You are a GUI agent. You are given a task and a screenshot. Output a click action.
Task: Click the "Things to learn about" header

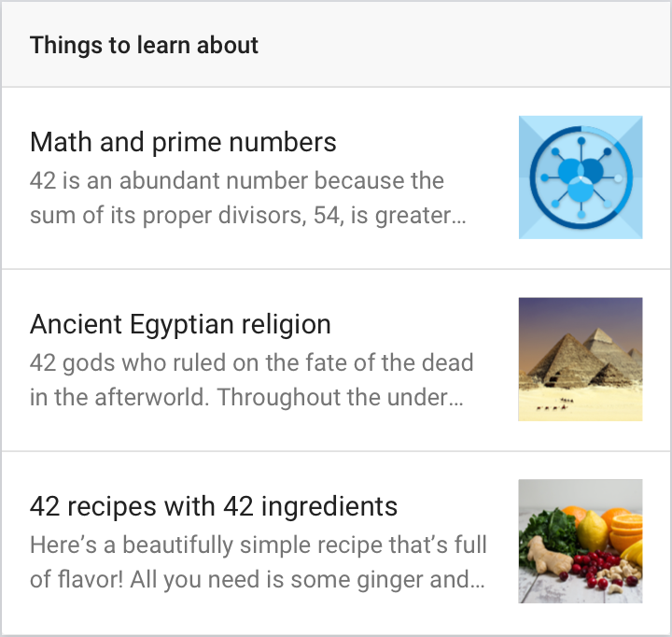point(144,45)
